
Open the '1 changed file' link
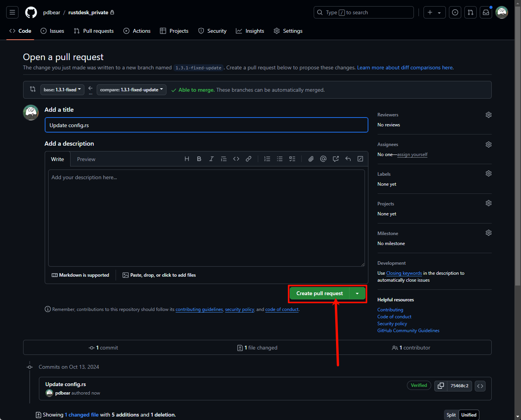[82, 415]
